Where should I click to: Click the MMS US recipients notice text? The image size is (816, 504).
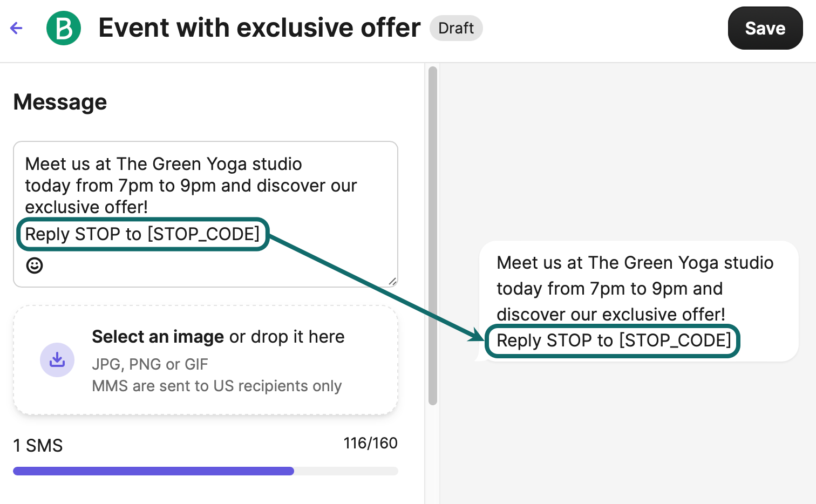(x=217, y=386)
